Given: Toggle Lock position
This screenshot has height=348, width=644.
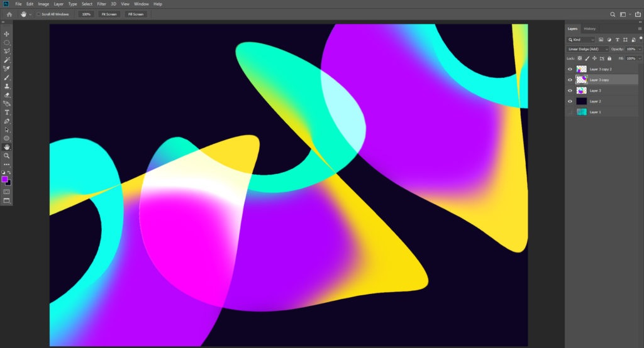Looking at the screenshot, I should (594, 58).
